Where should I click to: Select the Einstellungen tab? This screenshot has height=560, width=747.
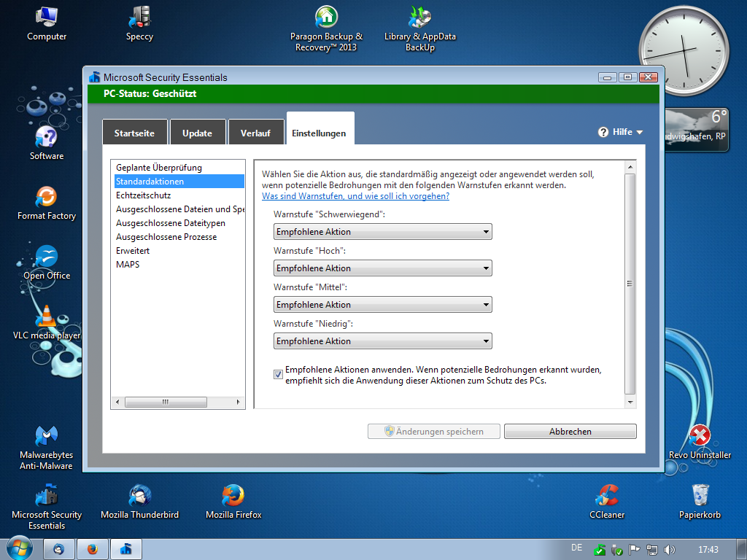point(320,128)
